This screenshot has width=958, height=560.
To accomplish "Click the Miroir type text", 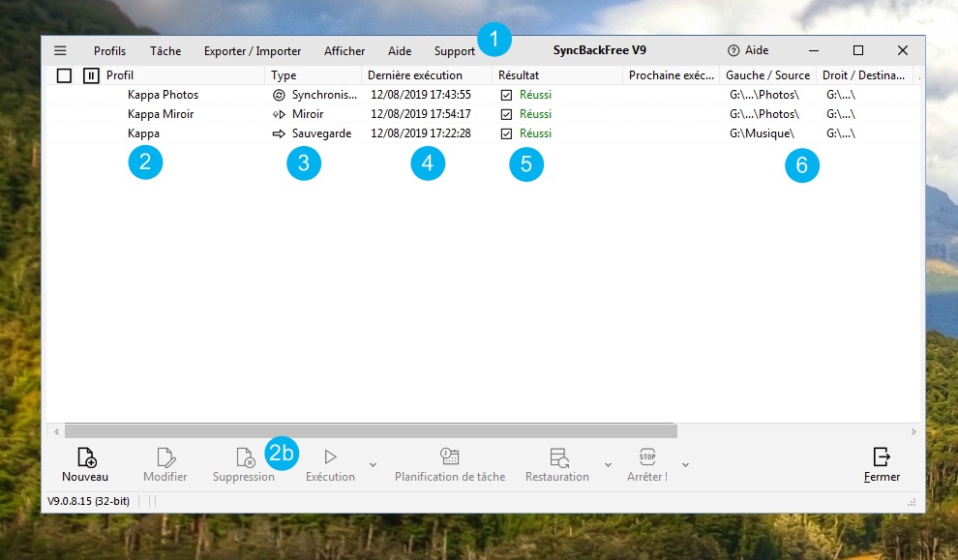I will click(x=308, y=114).
